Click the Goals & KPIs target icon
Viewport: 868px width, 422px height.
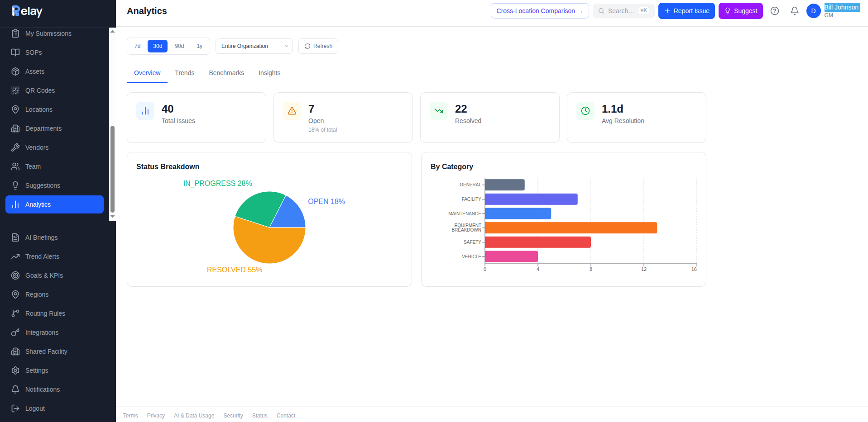pos(15,275)
